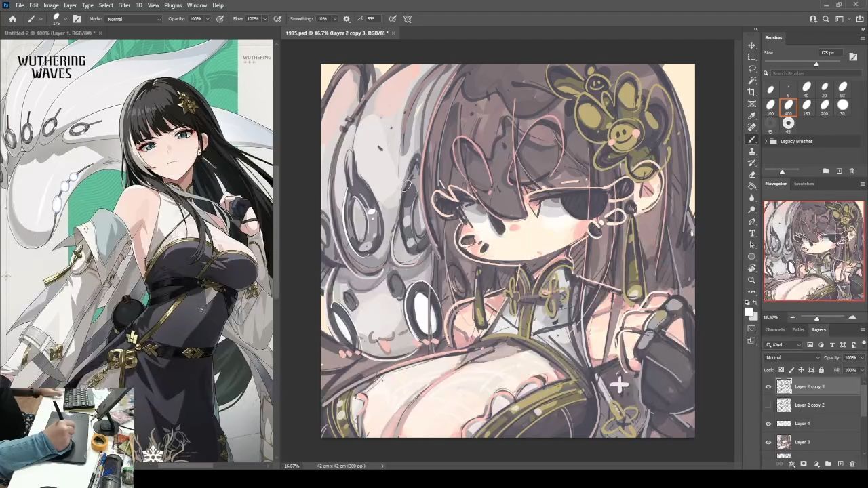
Task: Open the Opacity dropdown in options bar
Action: (x=209, y=19)
